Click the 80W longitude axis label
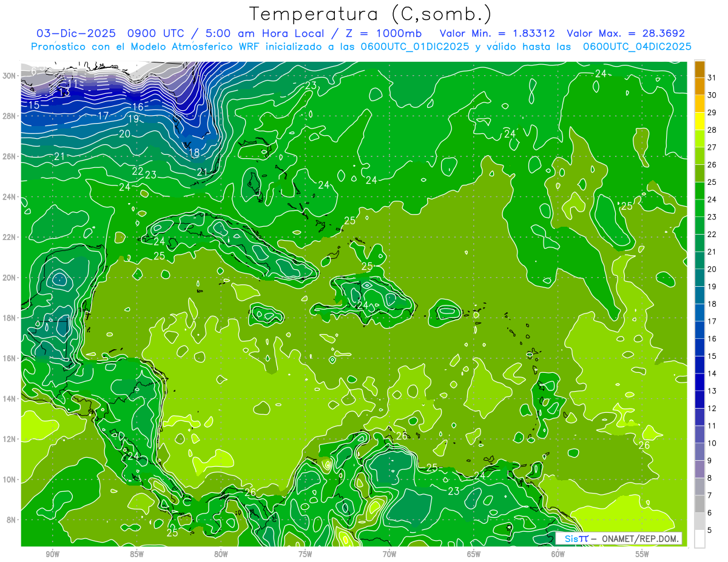Image resolution: width=728 pixels, height=562 pixels. pos(221,554)
